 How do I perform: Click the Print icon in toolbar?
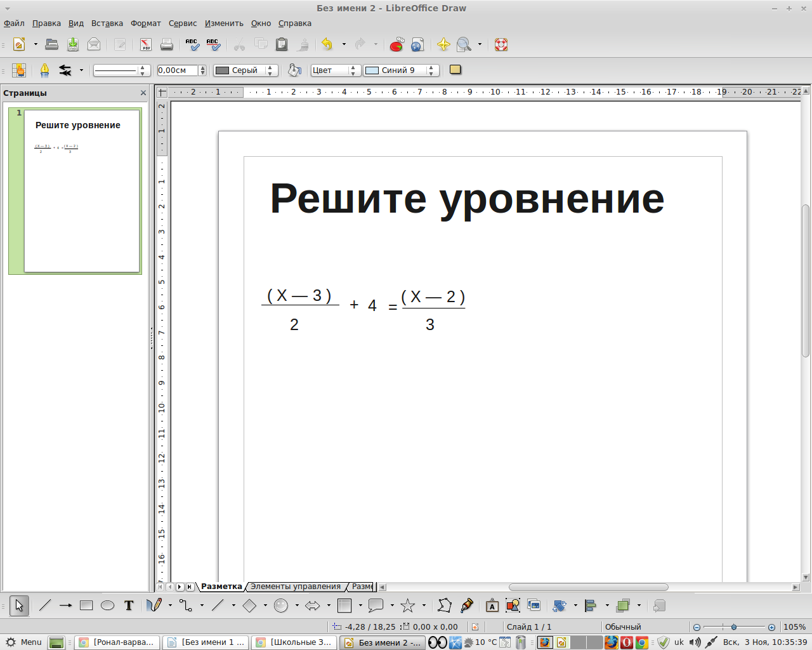coord(167,44)
